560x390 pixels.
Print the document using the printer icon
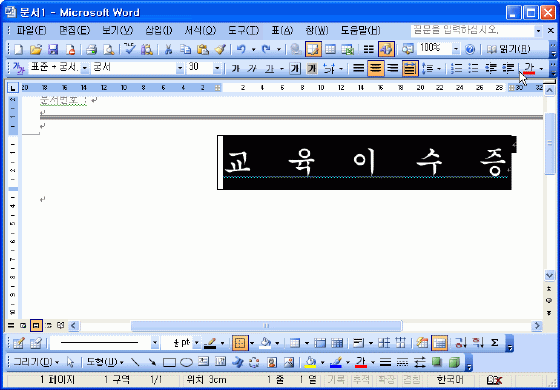click(x=91, y=49)
